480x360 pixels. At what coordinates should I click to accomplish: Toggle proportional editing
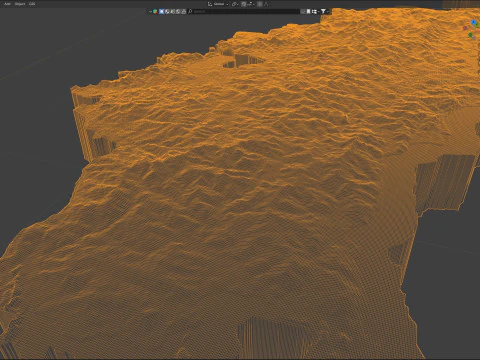click(260, 4)
